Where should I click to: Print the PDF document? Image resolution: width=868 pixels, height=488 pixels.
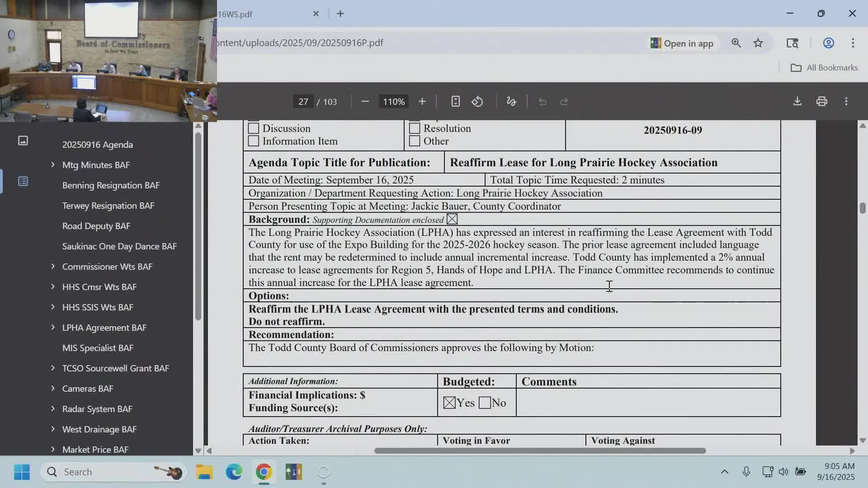(821, 101)
